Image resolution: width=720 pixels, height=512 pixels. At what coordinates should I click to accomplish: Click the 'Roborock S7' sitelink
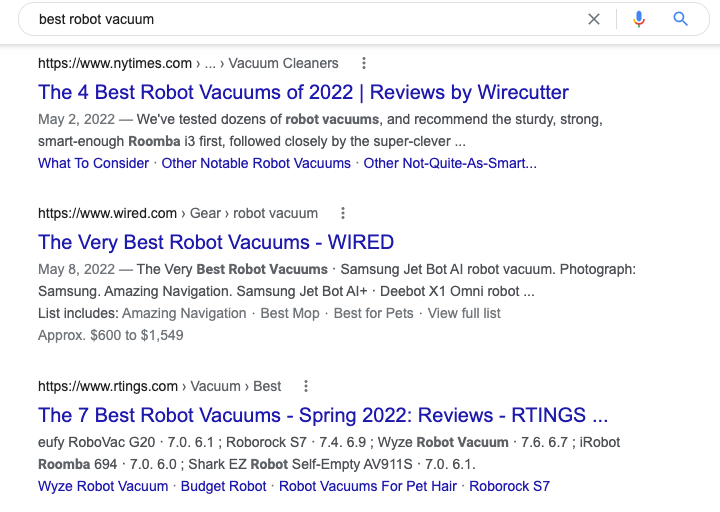(x=509, y=486)
